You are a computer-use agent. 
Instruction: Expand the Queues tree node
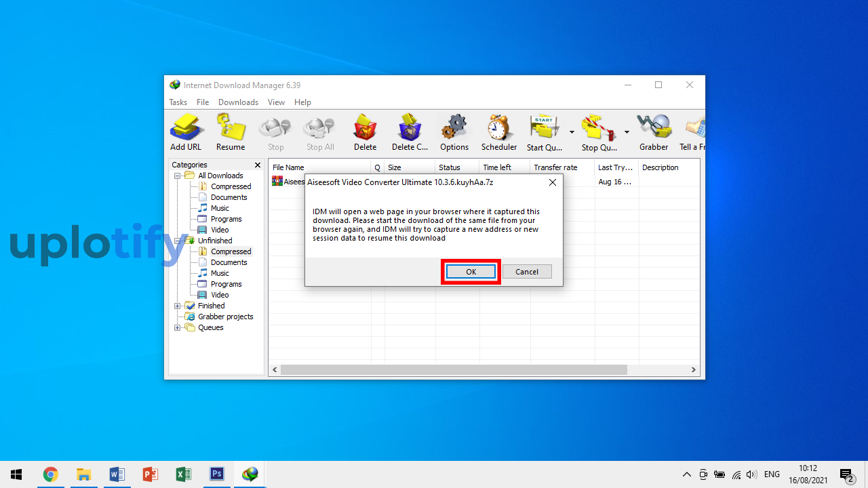[x=178, y=327]
